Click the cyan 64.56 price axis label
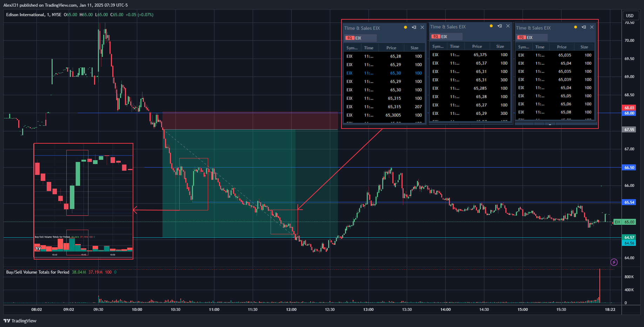644x327 pixels. (629, 243)
